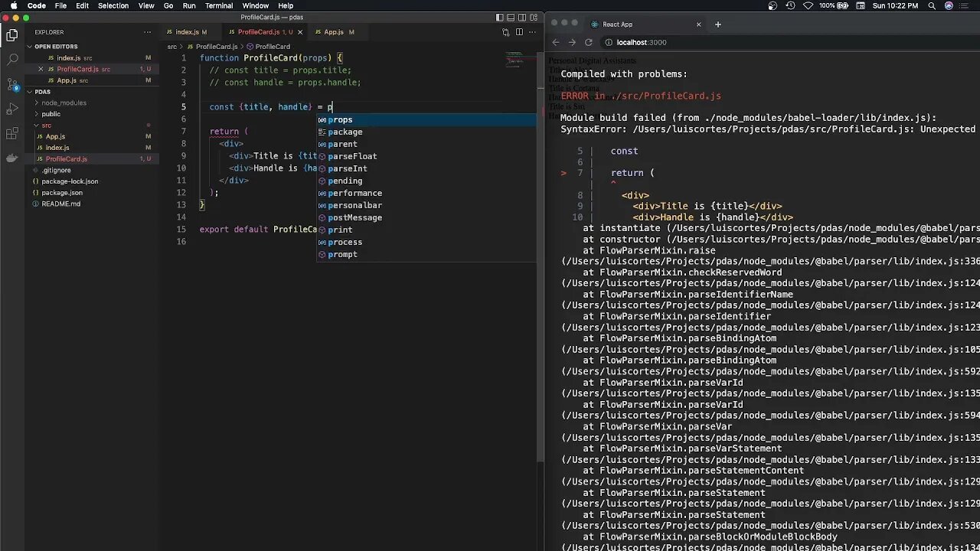Image resolution: width=980 pixels, height=551 pixels.
Task: Open the File menu
Action: point(60,5)
